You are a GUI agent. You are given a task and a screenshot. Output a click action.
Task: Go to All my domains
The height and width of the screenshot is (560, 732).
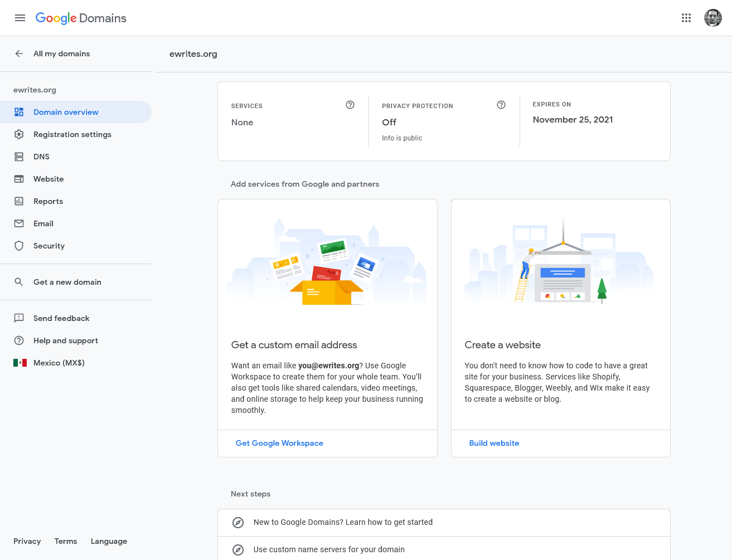point(61,53)
